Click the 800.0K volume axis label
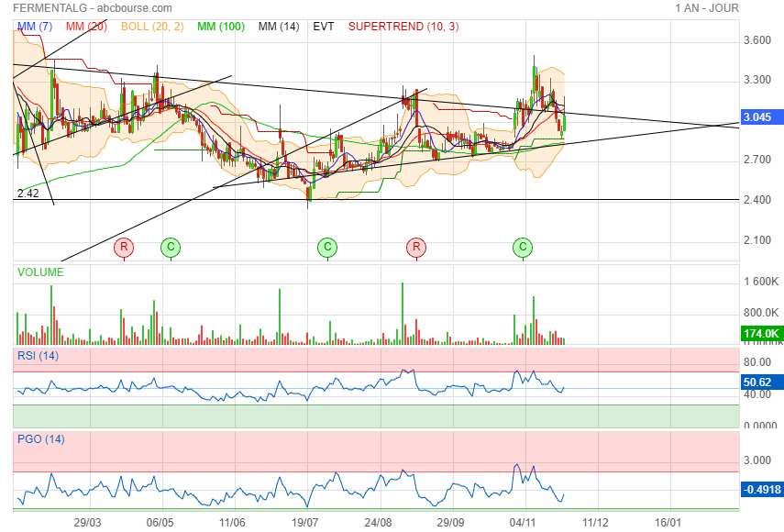The image size is (784, 532). coord(761,313)
